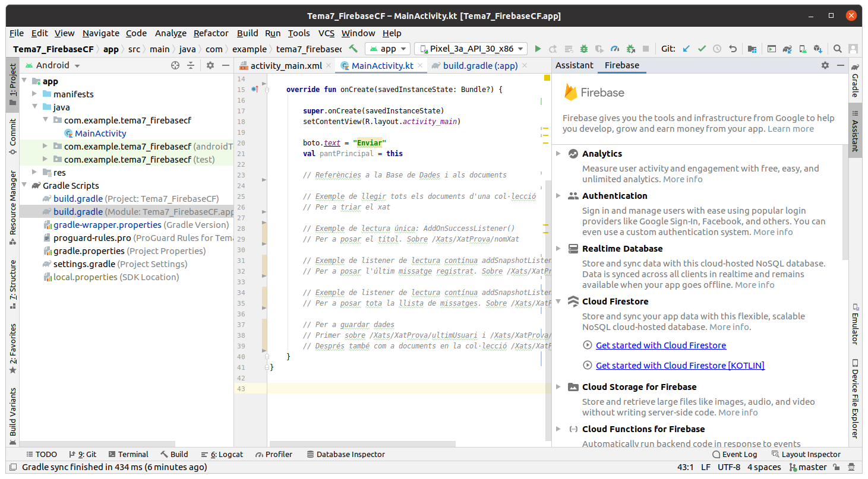Open the Pixel_3a_API_30_x86 device dropdown
Image resolution: width=868 pixels, height=479 pixels.
[x=471, y=49]
